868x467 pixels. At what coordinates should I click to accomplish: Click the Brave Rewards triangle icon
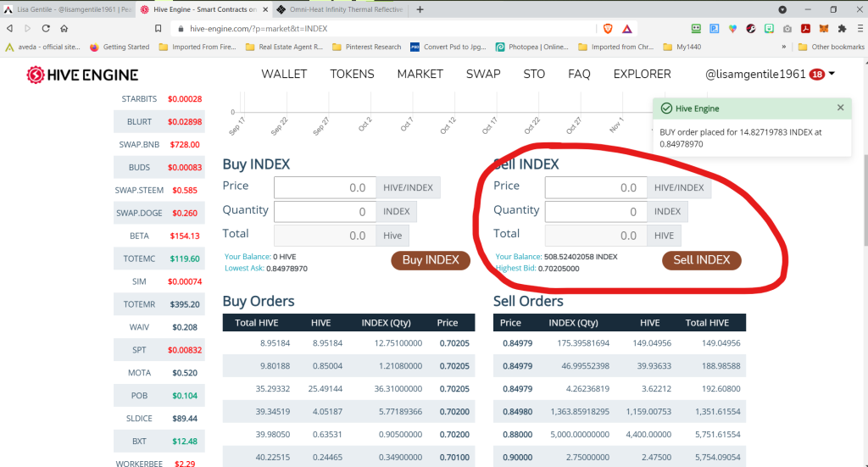626,28
